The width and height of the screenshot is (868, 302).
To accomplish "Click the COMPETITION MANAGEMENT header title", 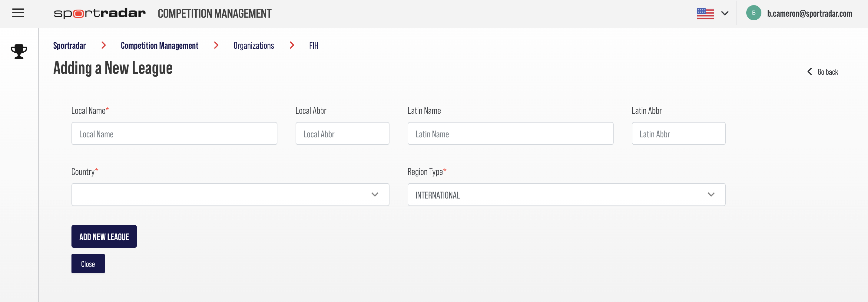I will [215, 14].
